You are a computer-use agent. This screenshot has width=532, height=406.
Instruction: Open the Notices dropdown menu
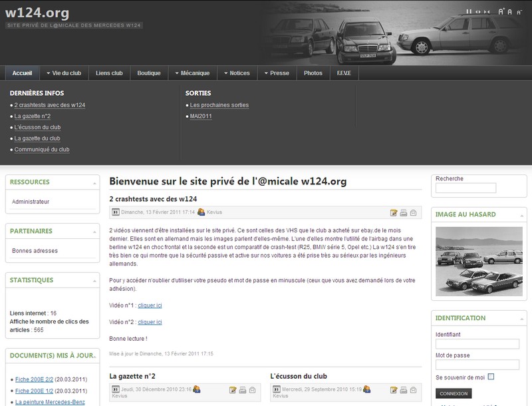pyautogui.click(x=237, y=73)
